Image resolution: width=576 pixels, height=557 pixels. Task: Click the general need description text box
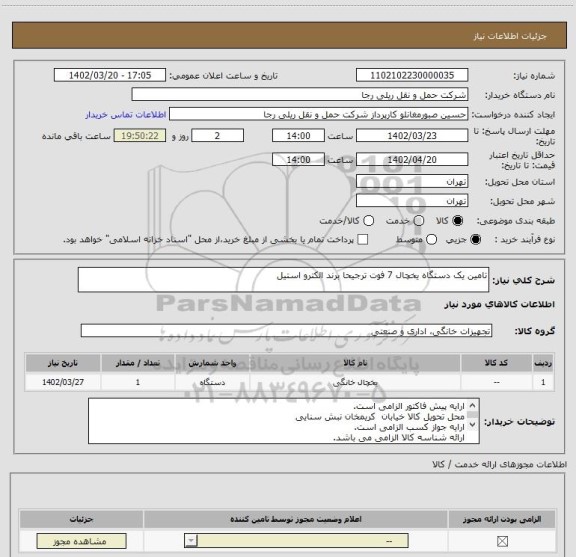coord(283,280)
